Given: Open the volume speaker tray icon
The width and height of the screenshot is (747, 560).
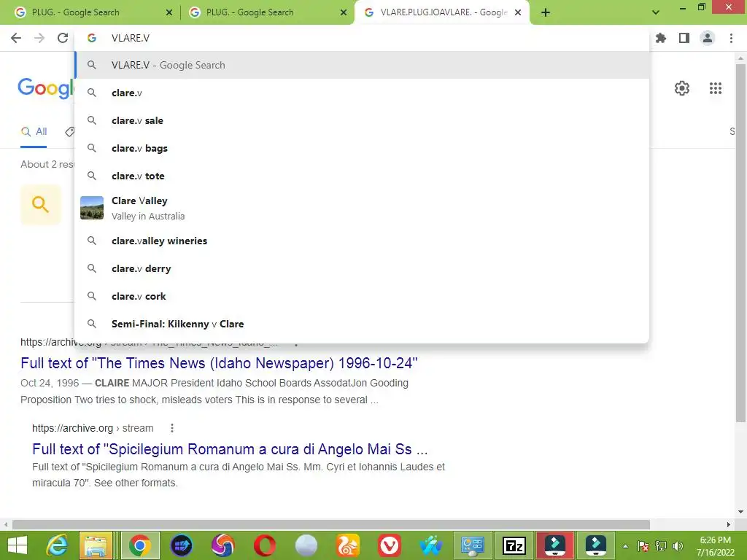Looking at the screenshot, I should [678, 546].
